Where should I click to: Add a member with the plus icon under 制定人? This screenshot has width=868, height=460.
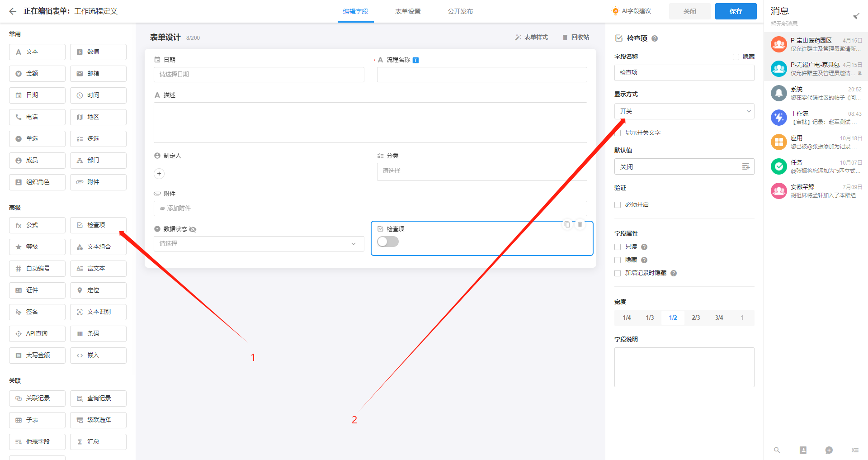coord(159,174)
